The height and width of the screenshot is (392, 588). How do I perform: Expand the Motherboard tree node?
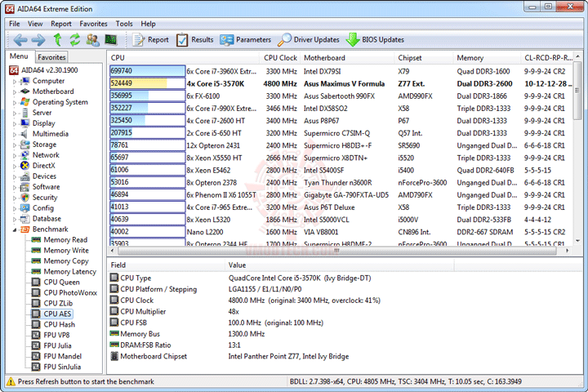pos(15,92)
